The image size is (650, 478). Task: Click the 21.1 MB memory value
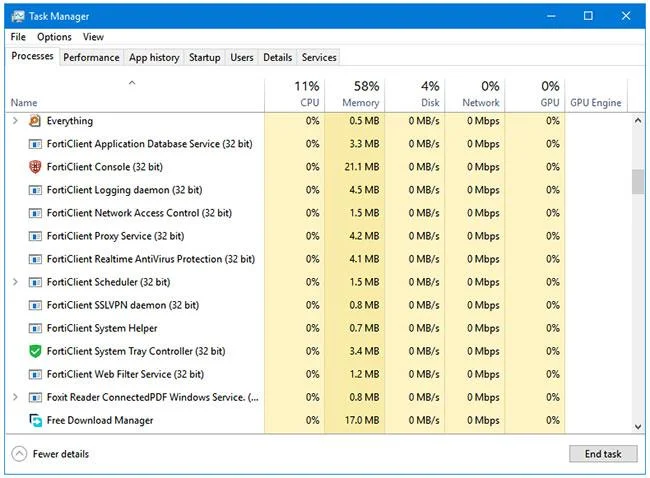pyautogui.click(x=361, y=167)
